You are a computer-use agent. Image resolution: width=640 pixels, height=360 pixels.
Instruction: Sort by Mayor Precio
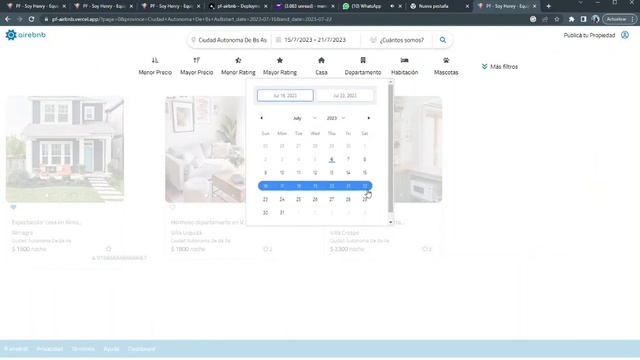click(x=197, y=66)
